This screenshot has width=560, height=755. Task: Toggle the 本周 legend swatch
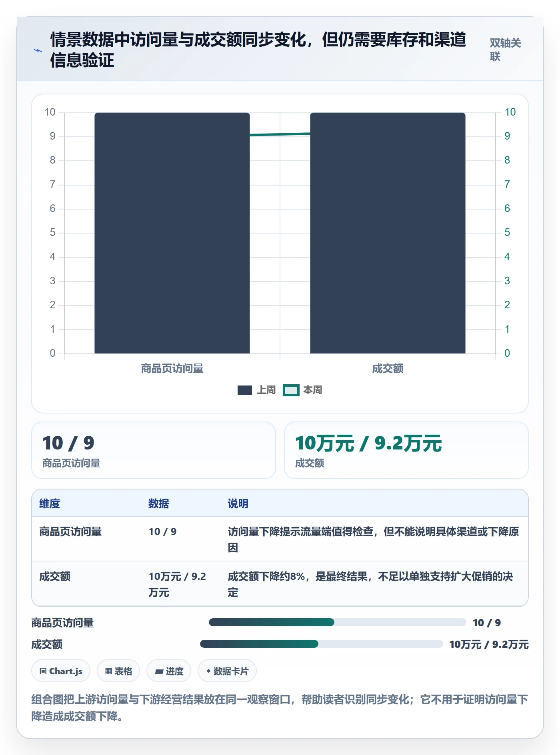click(291, 390)
